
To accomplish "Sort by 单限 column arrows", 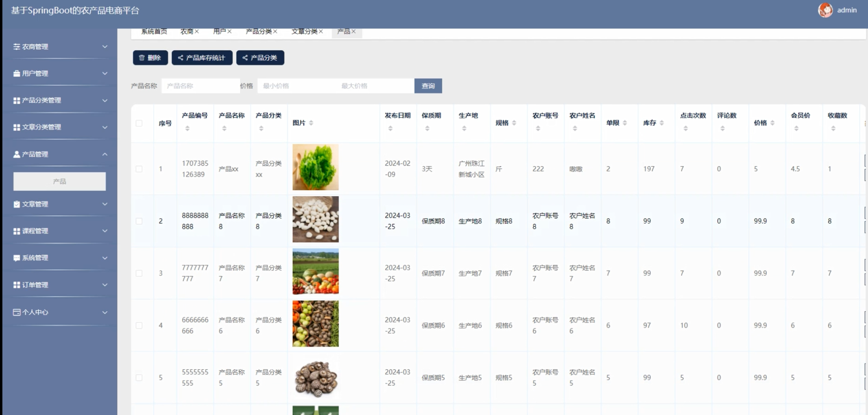I will pos(625,123).
